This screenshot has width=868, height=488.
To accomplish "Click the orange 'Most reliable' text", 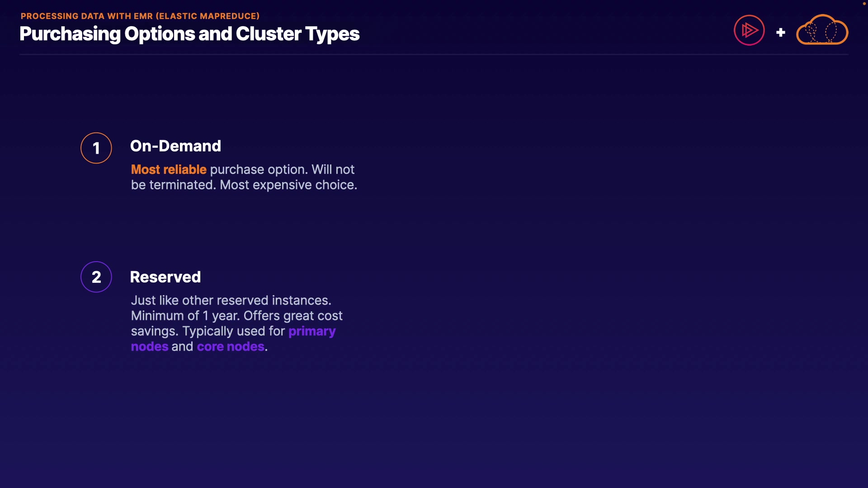I will [x=169, y=169].
